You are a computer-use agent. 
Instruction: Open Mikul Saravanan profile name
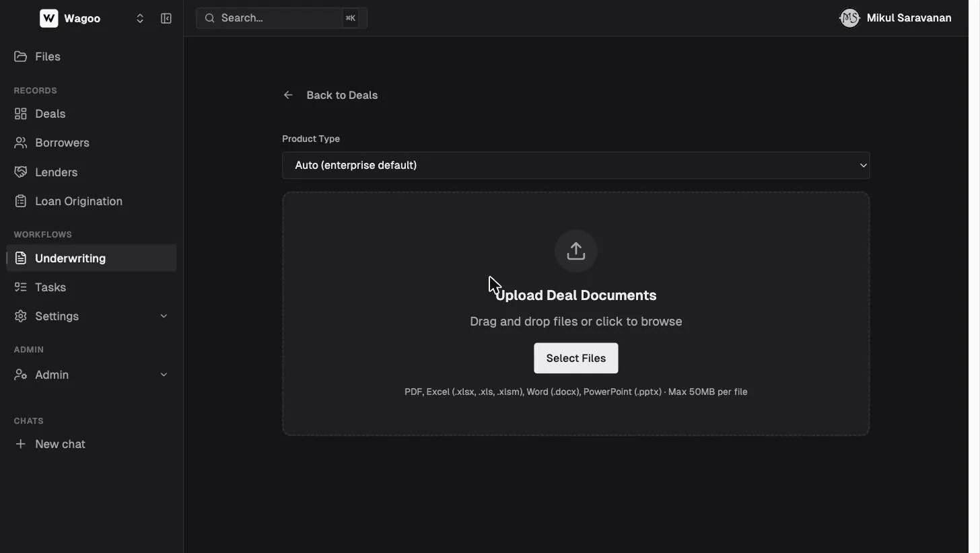point(909,18)
